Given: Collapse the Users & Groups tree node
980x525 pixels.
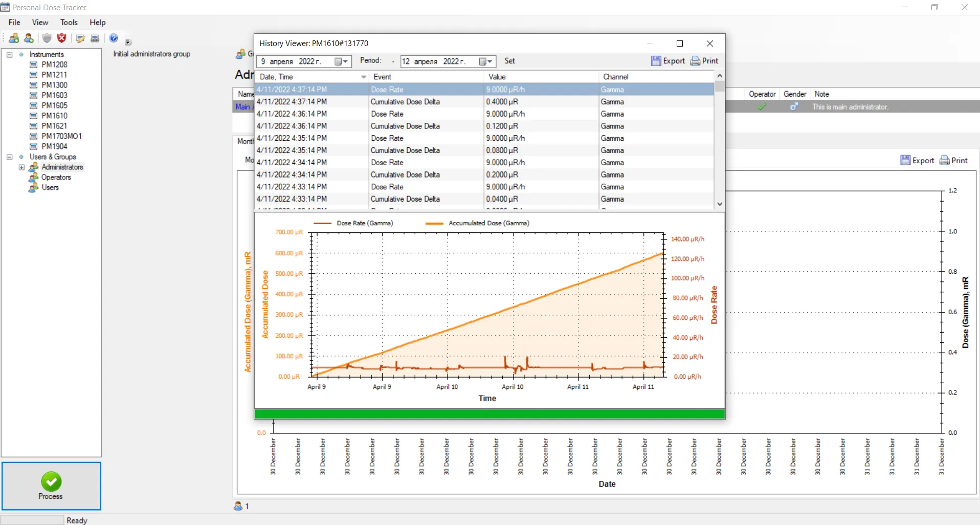Looking at the screenshot, I should pyautogui.click(x=9, y=157).
